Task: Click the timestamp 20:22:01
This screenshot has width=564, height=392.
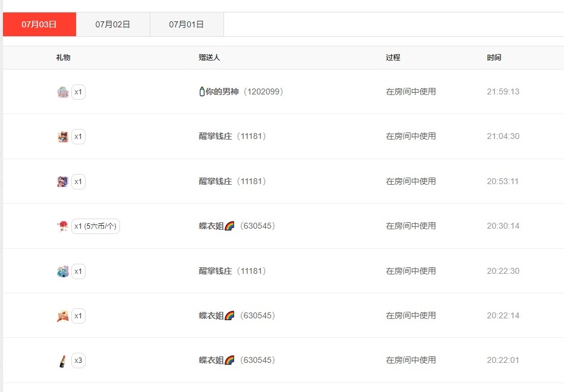Action: 503,360
